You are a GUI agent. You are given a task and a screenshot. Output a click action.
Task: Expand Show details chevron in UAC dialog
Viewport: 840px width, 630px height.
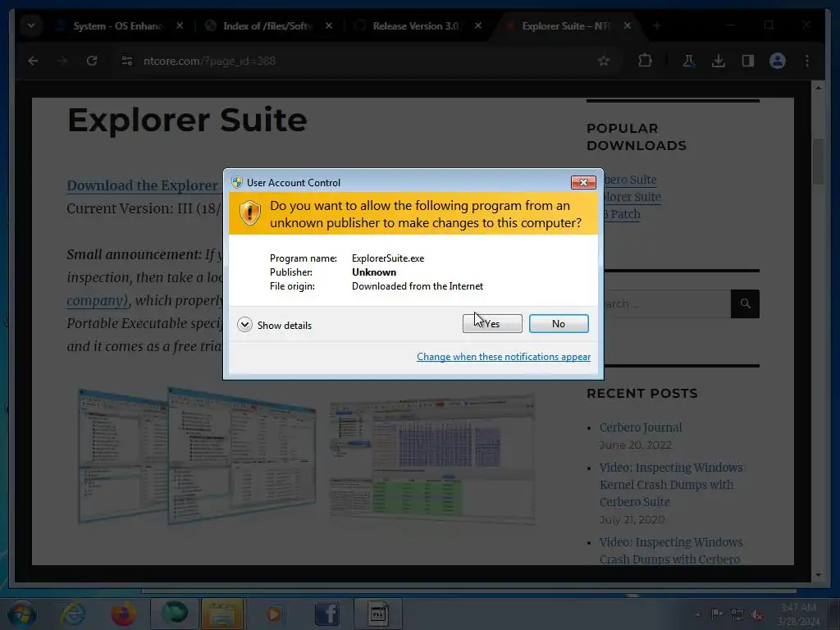point(244,325)
